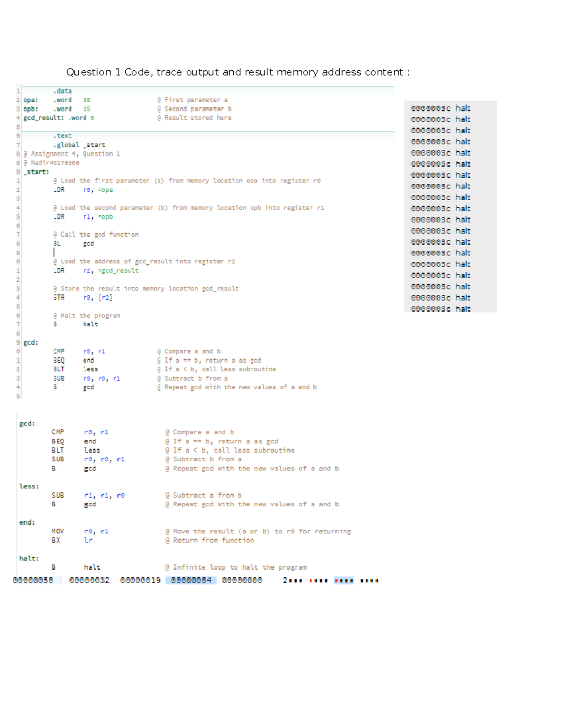Click line number 9 beside gcd label
563x728 pixels.
tap(18, 342)
